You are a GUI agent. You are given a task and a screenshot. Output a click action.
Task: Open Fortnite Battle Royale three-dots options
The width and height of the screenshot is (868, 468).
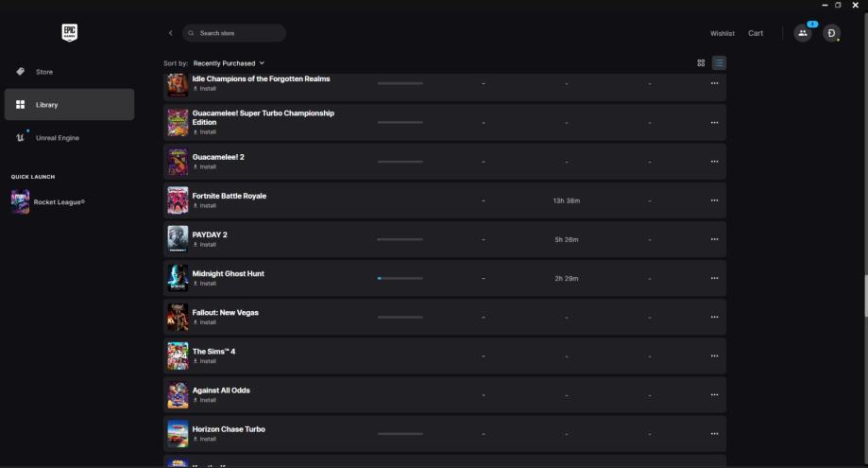tap(714, 200)
